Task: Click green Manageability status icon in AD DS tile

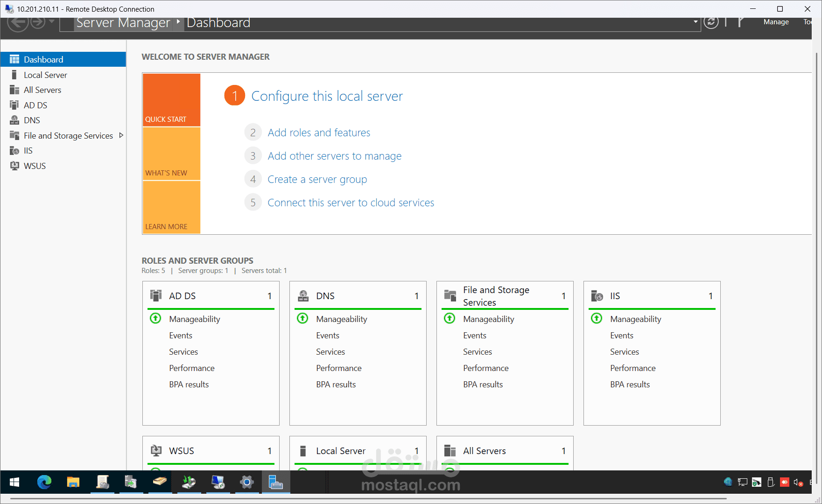Action: tap(155, 318)
